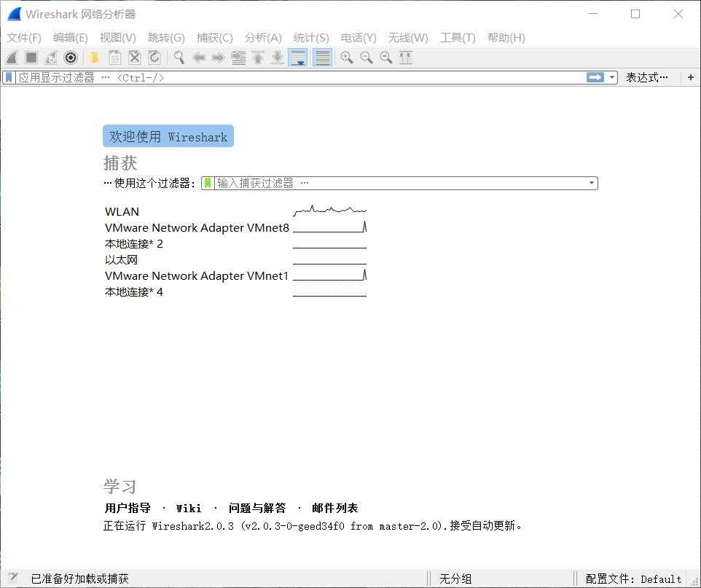
Task: Open the 帮助(H) menu
Action: [506, 38]
